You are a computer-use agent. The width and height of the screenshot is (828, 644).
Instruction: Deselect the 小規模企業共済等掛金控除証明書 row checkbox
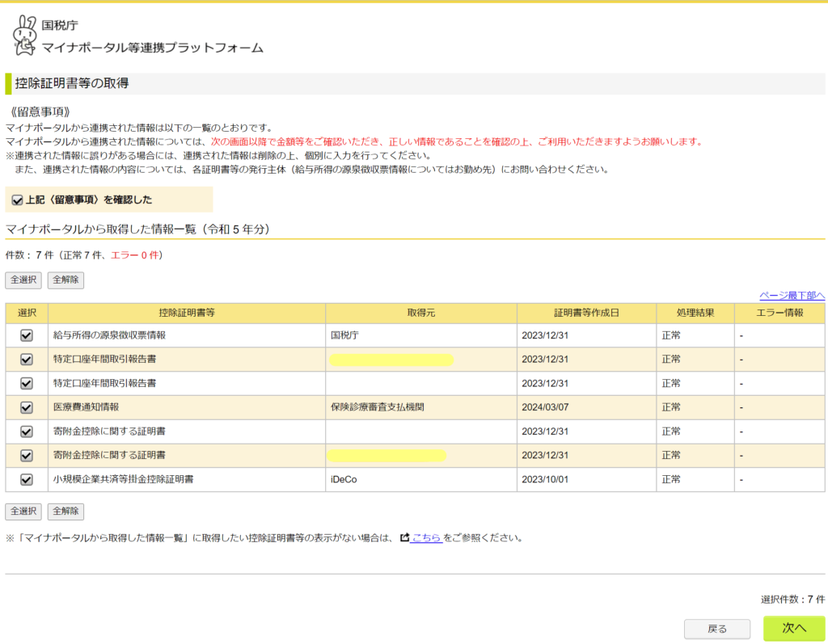click(27, 479)
